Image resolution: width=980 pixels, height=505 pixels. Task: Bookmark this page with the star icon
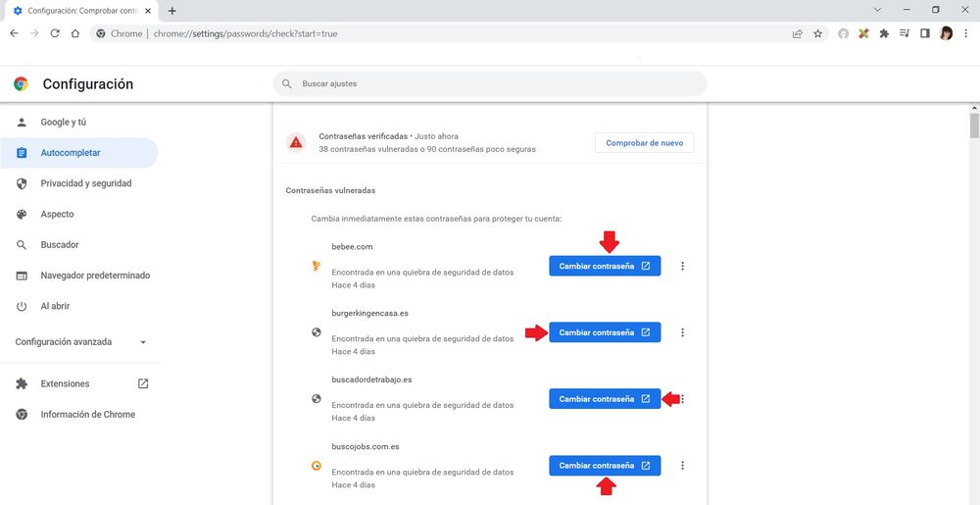[x=818, y=33]
